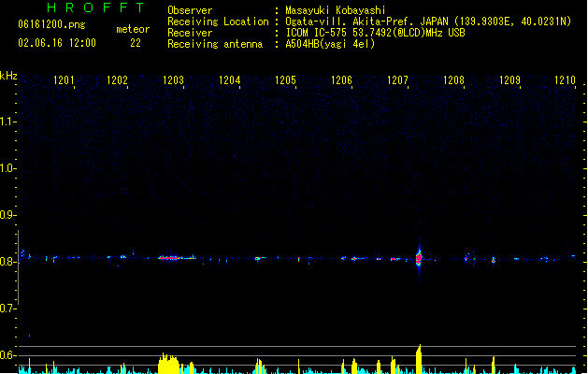
Task: Click the 'meteor' label
Action: 133,29
